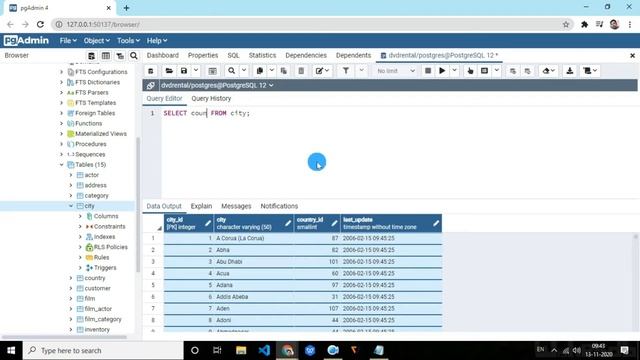Click Search Objects icon in Browser panel
This screenshot has width=640, height=360.
pyautogui.click(x=134, y=56)
